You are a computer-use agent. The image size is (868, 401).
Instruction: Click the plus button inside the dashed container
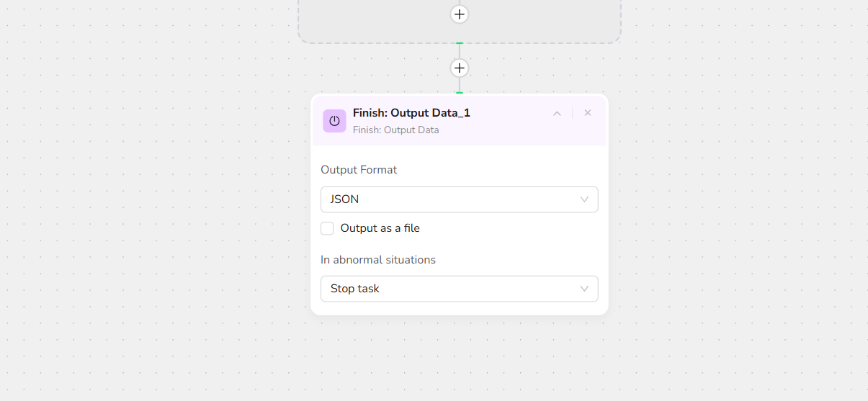pyautogui.click(x=460, y=14)
